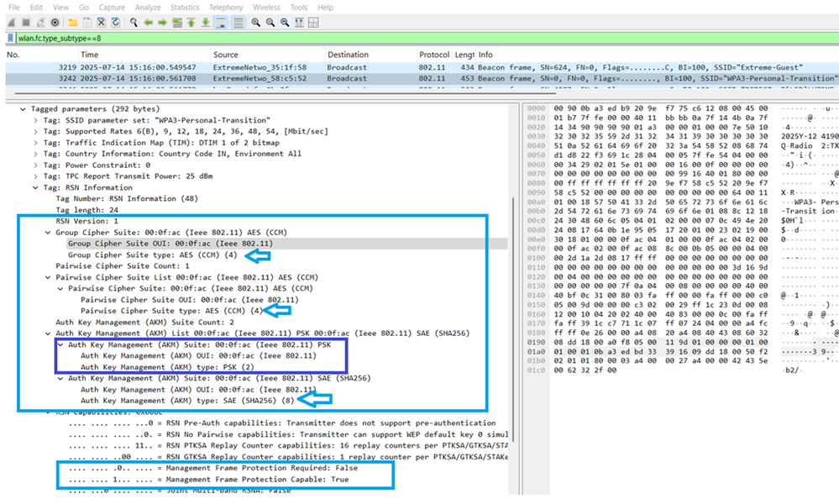Jump to the last packet
This screenshot has height=504, width=839.
(206, 23)
